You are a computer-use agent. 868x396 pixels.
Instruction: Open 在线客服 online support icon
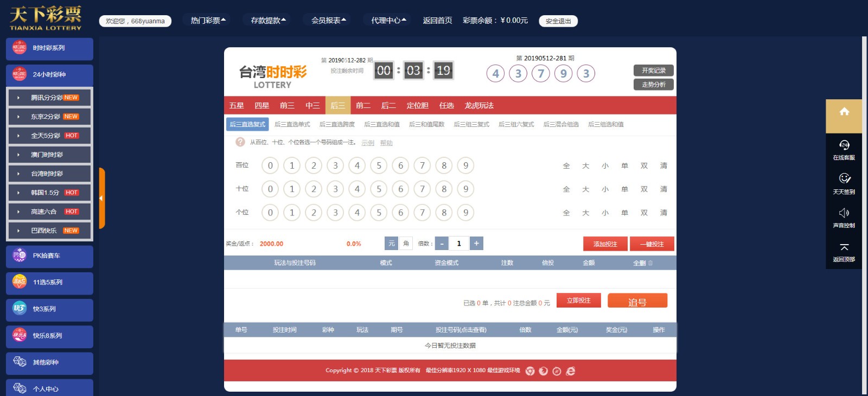(844, 145)
